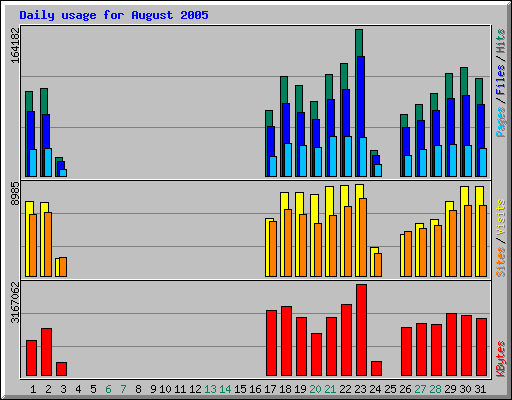Select the blue Files bar for day 23

[361, 97]
